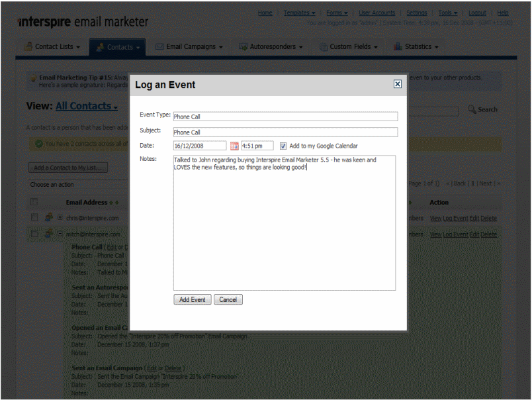Click the date field 16/12/2008
Image resolution: width=532 pixels, height=400 pixels.
tap(200, 146)
